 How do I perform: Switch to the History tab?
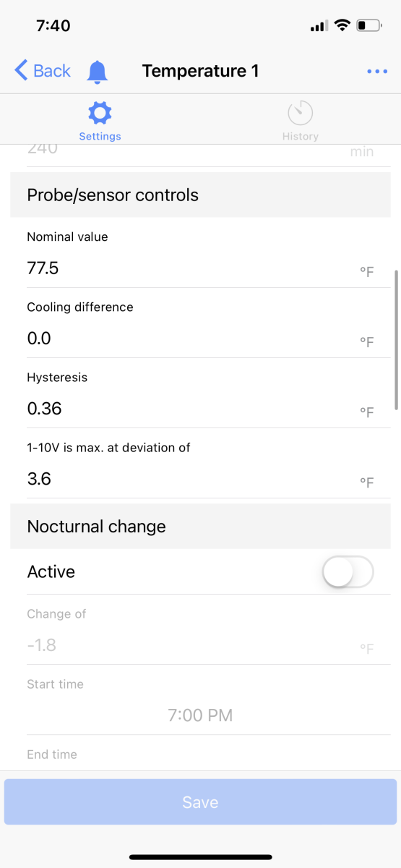300,121
